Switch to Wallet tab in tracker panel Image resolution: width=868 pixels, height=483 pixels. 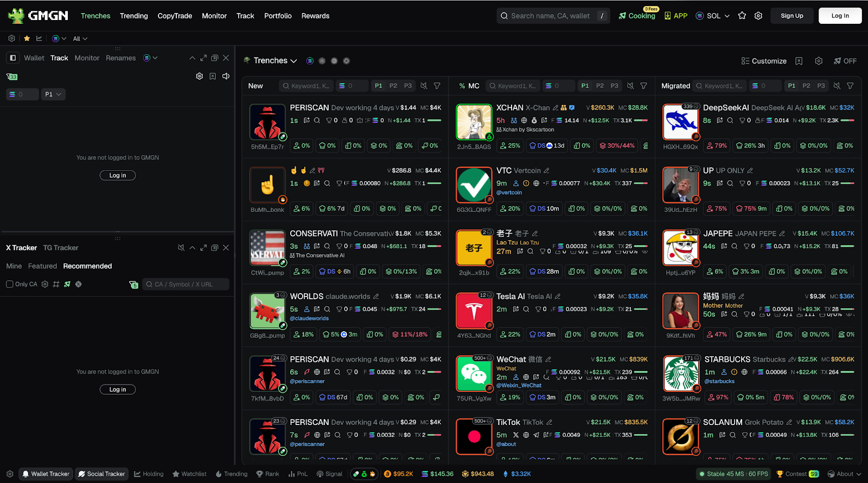[x=34, y=58]
